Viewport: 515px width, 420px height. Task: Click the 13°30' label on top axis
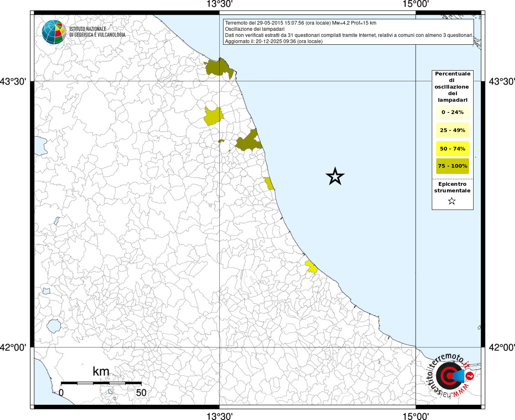[219, 5]
